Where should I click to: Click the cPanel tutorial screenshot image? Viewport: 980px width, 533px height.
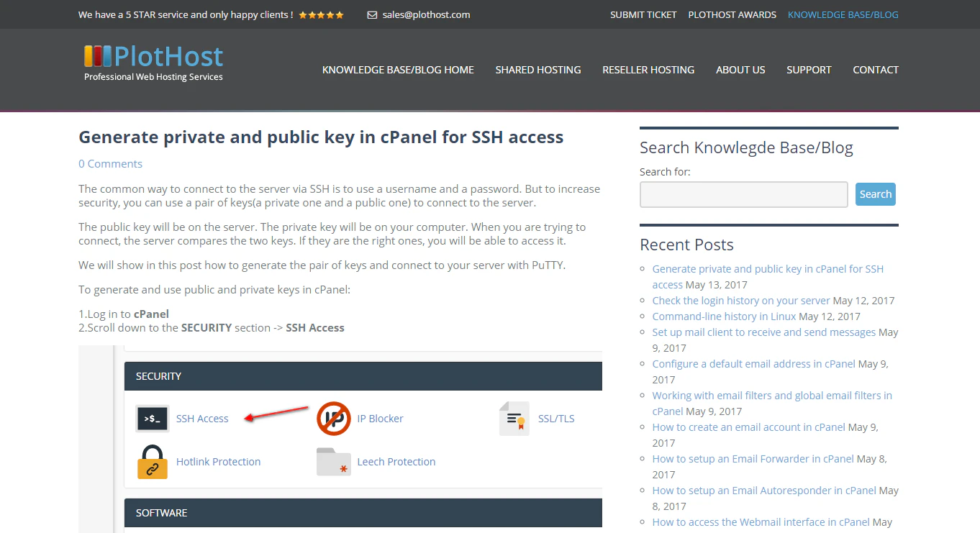tap(340, 439)
